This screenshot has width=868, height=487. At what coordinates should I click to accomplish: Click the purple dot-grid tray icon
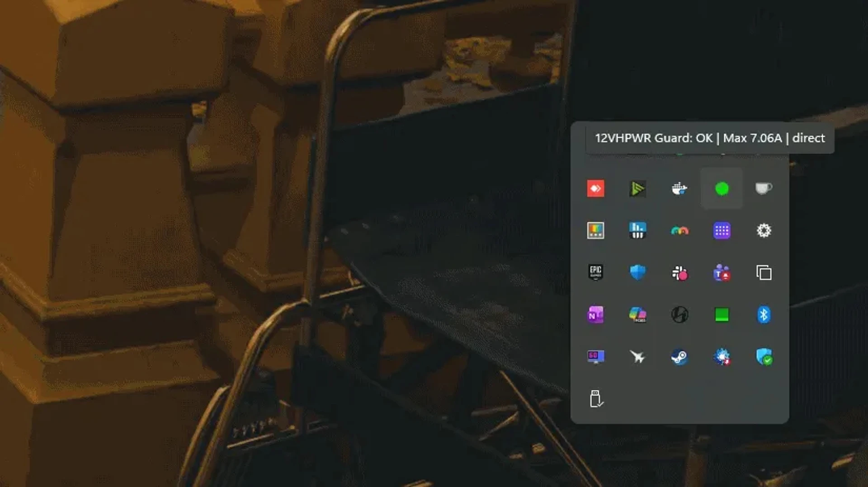tap(722, 230)
